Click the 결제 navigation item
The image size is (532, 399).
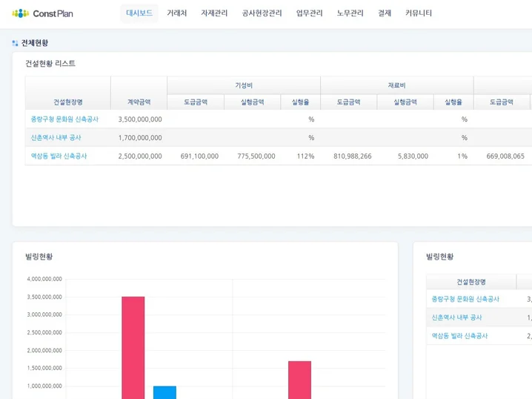pyautogui.click(x=384, y=13)
